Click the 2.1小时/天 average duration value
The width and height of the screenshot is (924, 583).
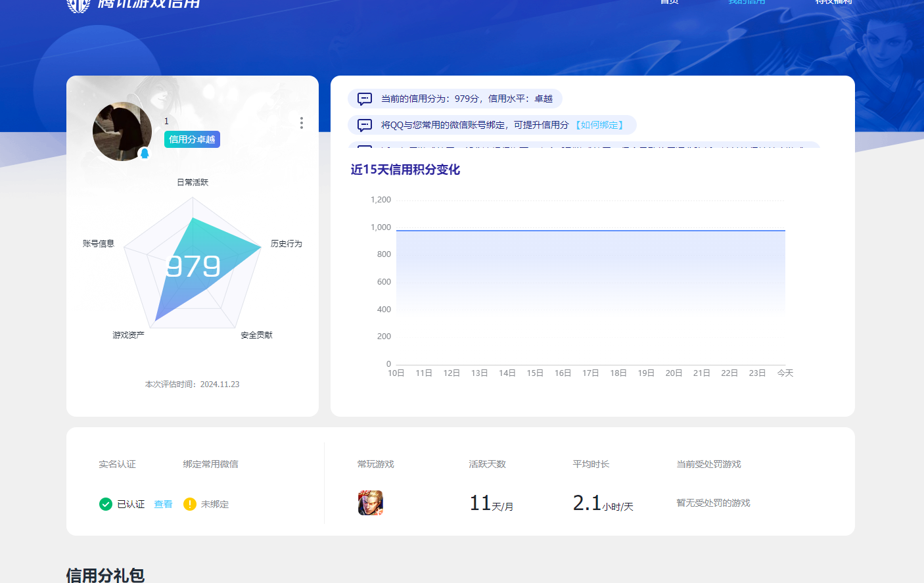pyautogui.click(x=603, y=503)
